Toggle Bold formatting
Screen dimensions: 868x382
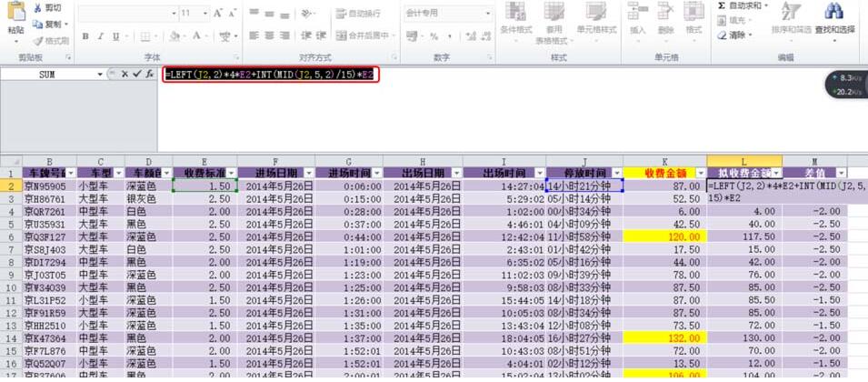click(86, 36)
